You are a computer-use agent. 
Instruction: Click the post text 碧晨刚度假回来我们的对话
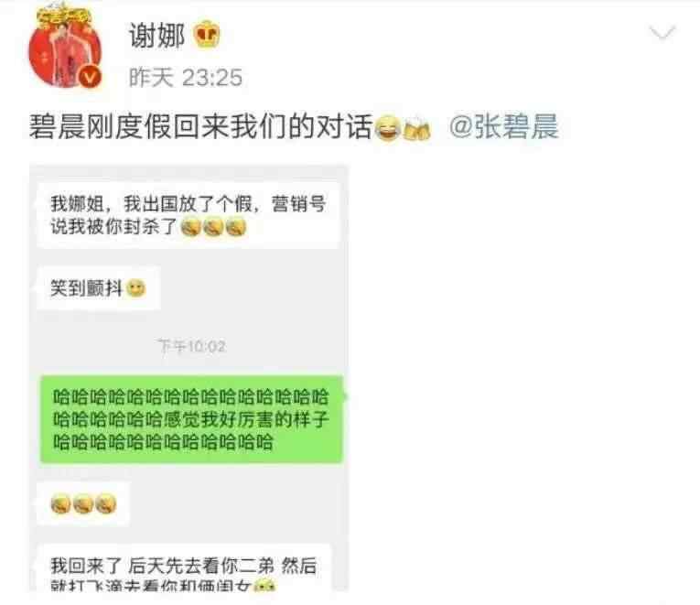pos(201,127)
